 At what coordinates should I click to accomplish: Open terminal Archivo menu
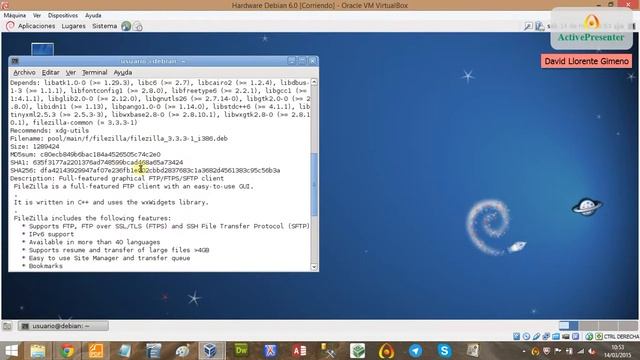(x=24, y=72)
